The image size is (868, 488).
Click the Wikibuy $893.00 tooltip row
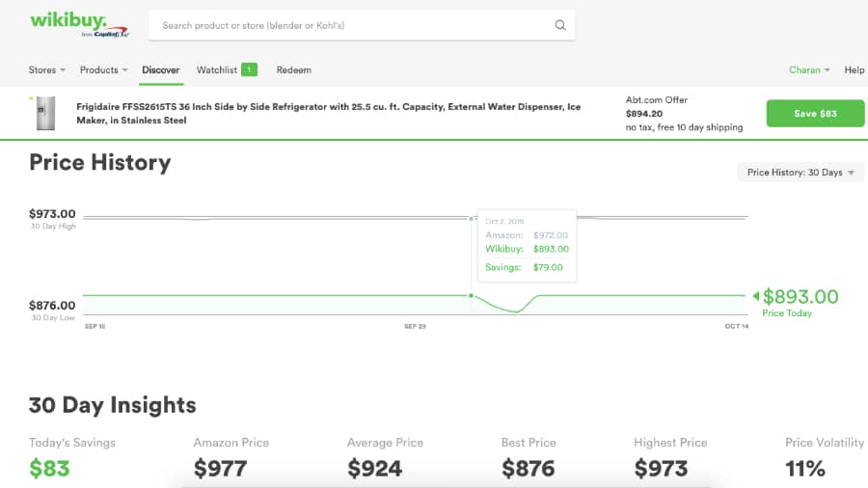(x=527, y=249)
